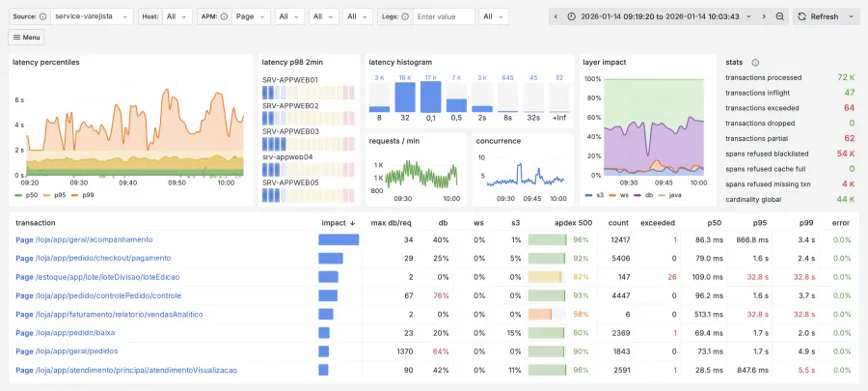Click the Refresh button

pyautogui.click(x=818, y=16)
